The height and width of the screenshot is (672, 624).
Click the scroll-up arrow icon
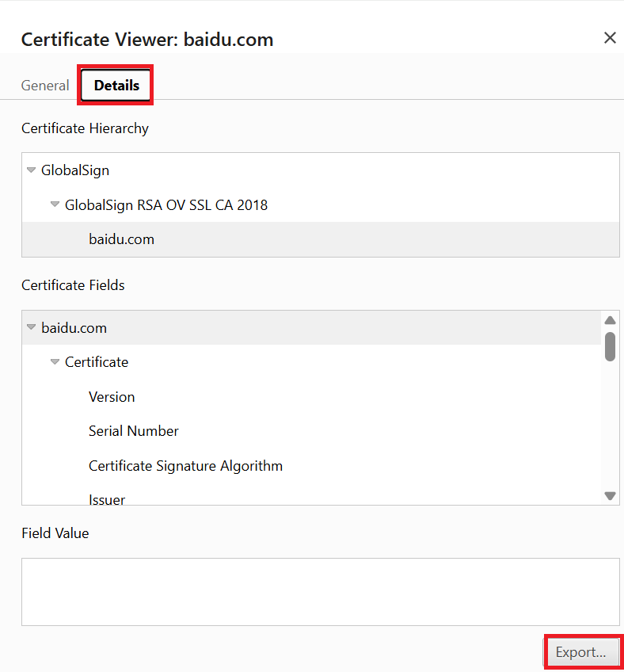click(x=610, y=320)
